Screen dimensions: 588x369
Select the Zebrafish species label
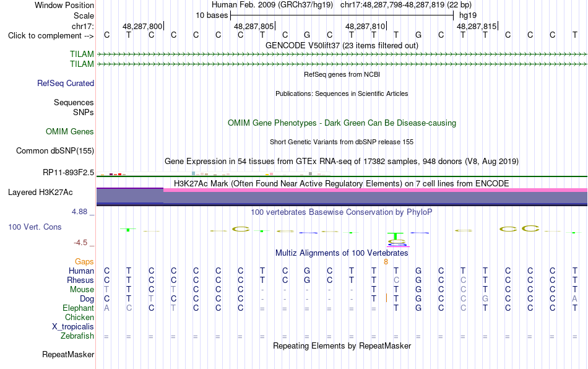(77, 336)
